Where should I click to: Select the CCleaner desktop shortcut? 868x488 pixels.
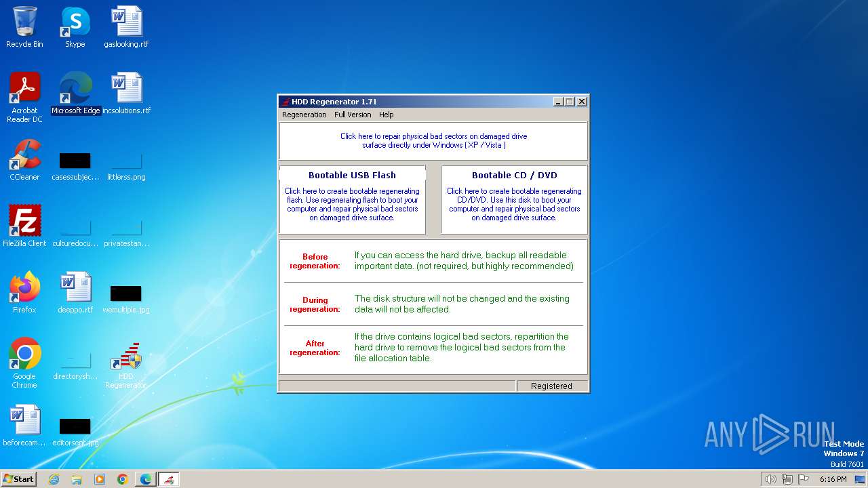pos(24,160)
